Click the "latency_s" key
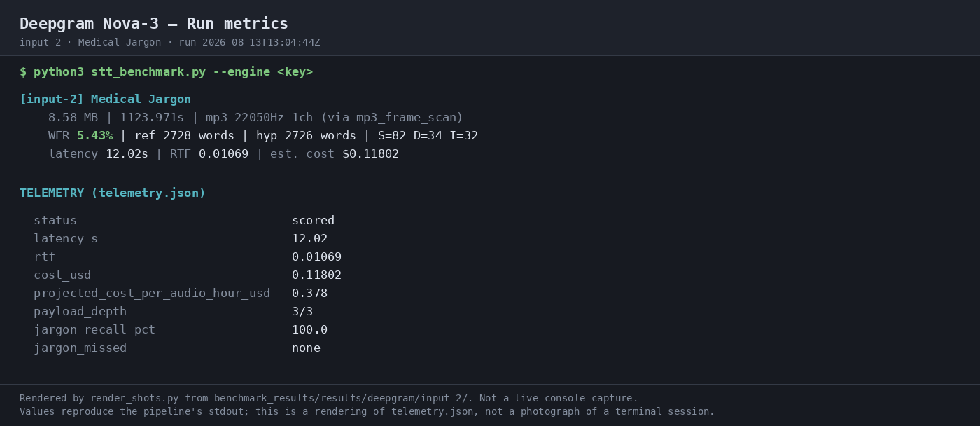 tap(66, 239)
